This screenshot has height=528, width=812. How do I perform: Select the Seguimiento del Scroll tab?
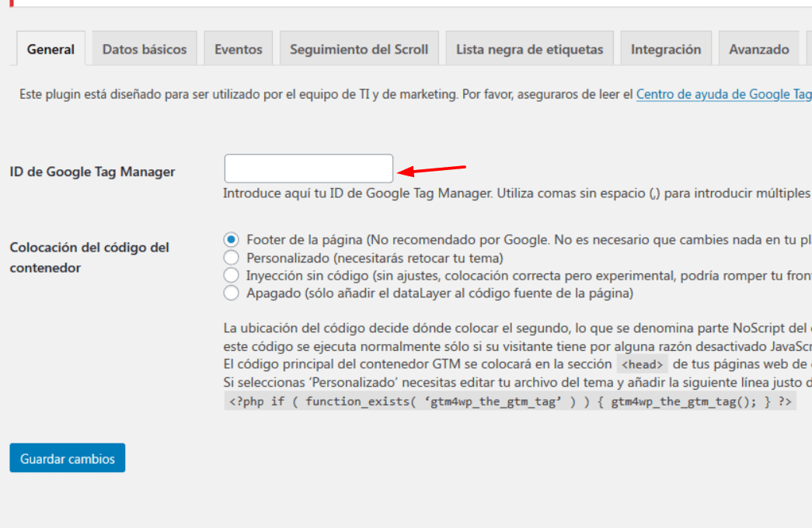point(359,49)
